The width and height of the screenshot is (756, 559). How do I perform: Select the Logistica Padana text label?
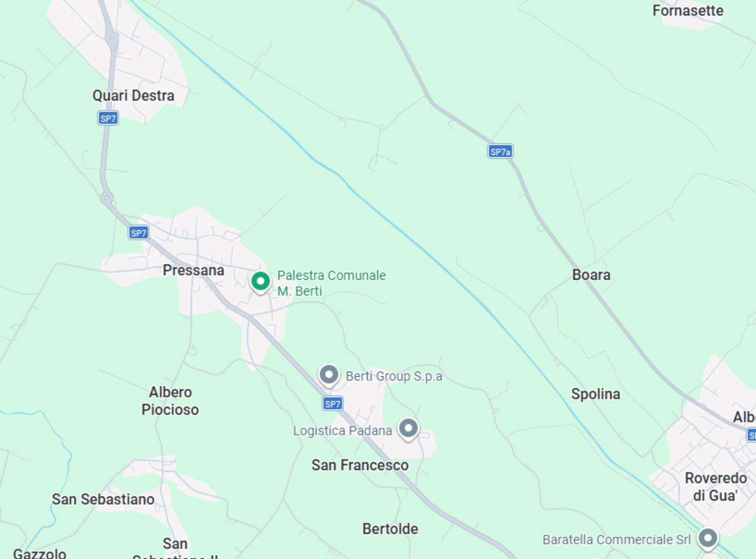pyautogui.click(x=342, y=430)
